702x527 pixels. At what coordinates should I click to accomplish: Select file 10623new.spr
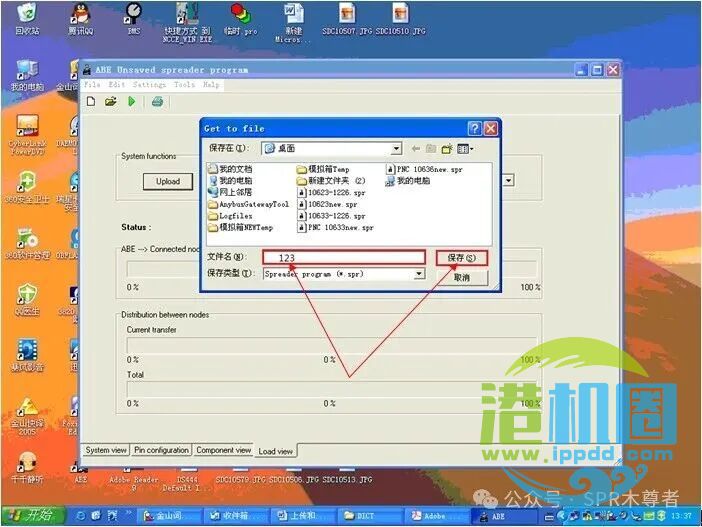327,204
